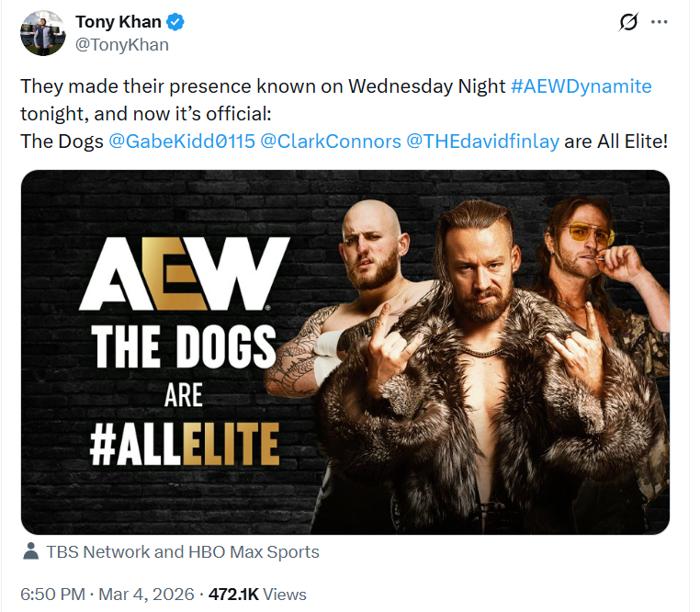Image resolution: width=700 pixels, height=612 pixels.
Task: Click the post text starting "They made their presence"
Action: pyautogui.click(x=262, y=87)
